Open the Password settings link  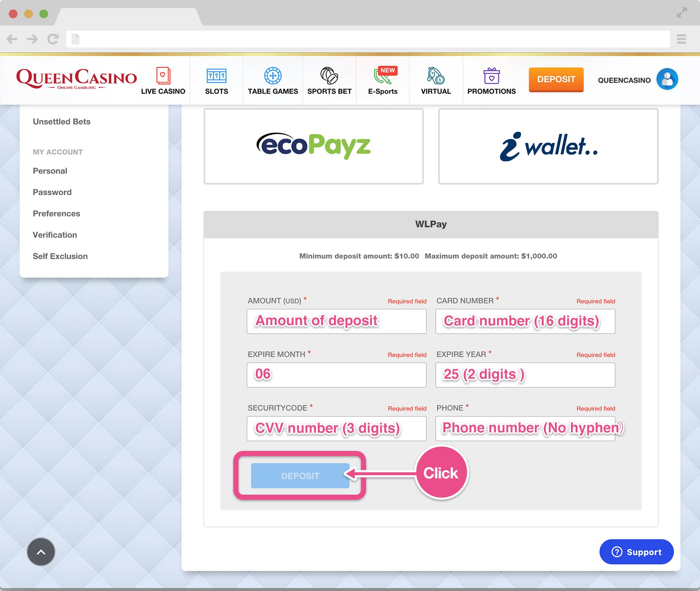pos(52,192)
